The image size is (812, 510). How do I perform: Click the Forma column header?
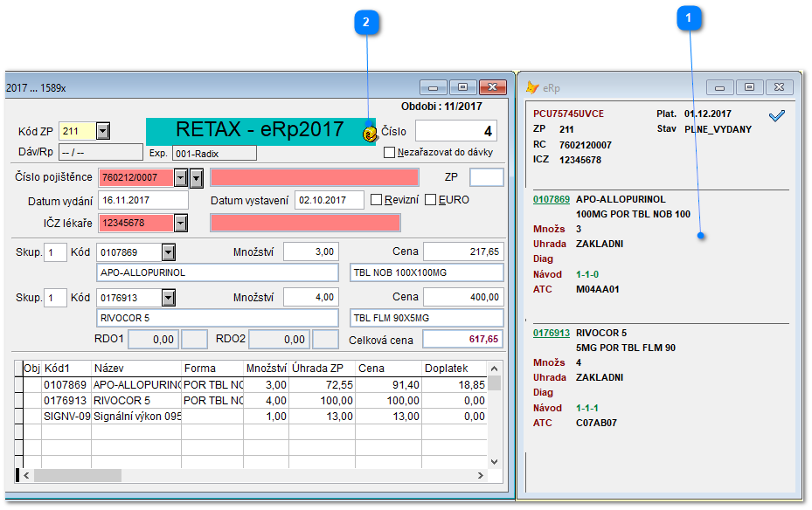(x=212, y=369)
